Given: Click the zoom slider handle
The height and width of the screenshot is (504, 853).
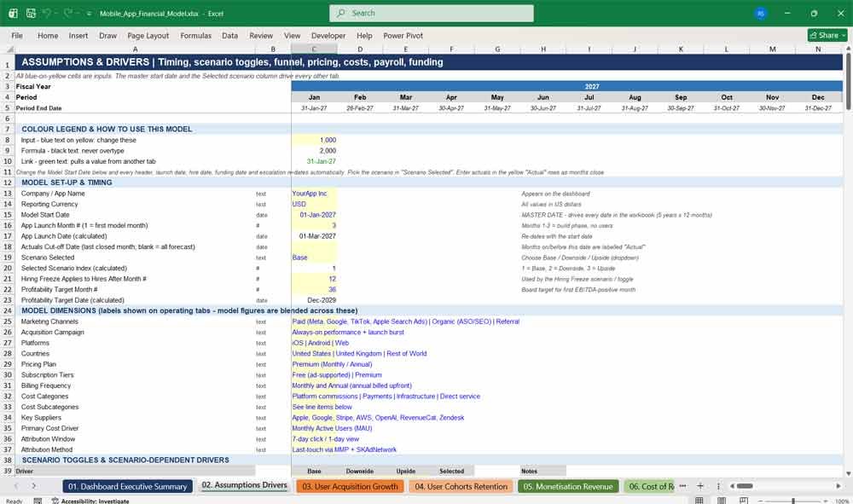Looking at the screenshot, I should click(x=793, y=501).
